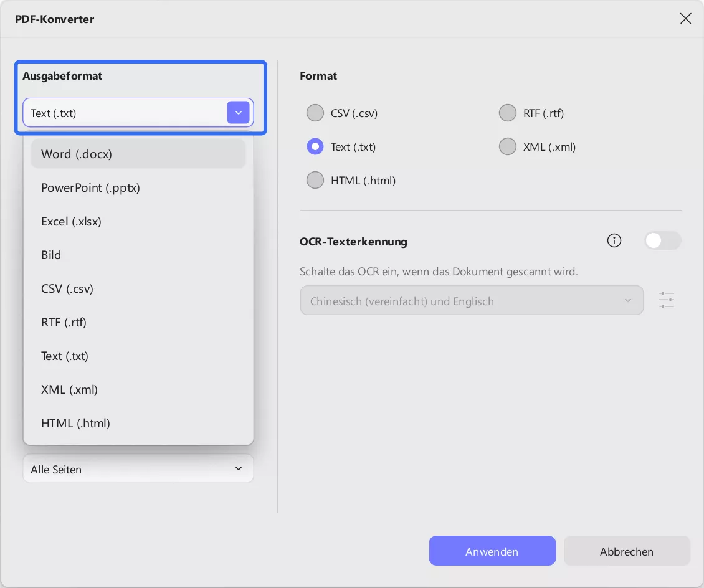Click the OCR info icon

(614, 241)
